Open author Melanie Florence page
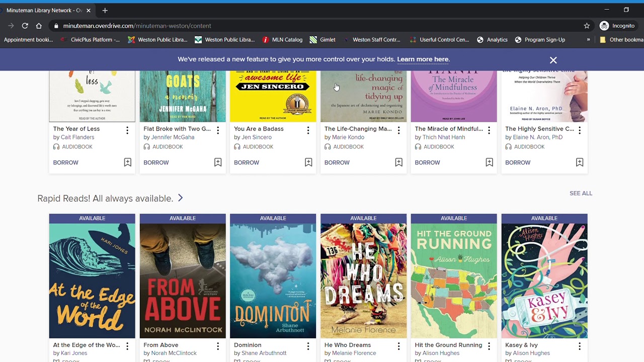644x362 pixels. [354, 353]
